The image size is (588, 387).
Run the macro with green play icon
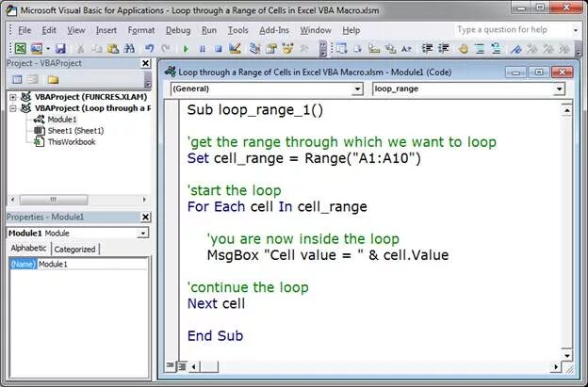[186, 49]
